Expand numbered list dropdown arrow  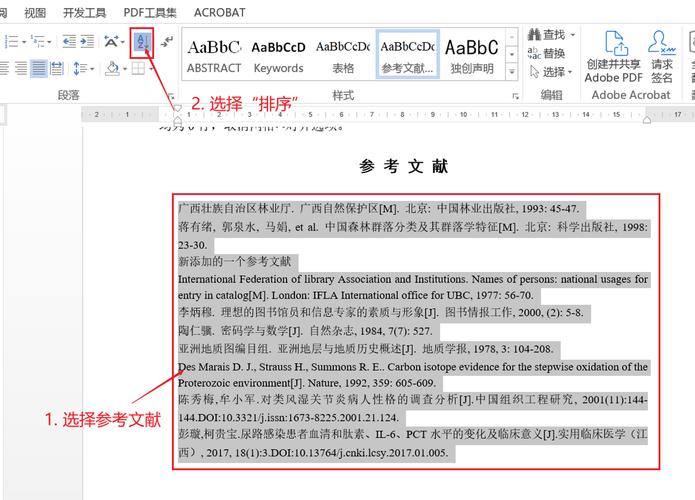[x=24, y=42]
